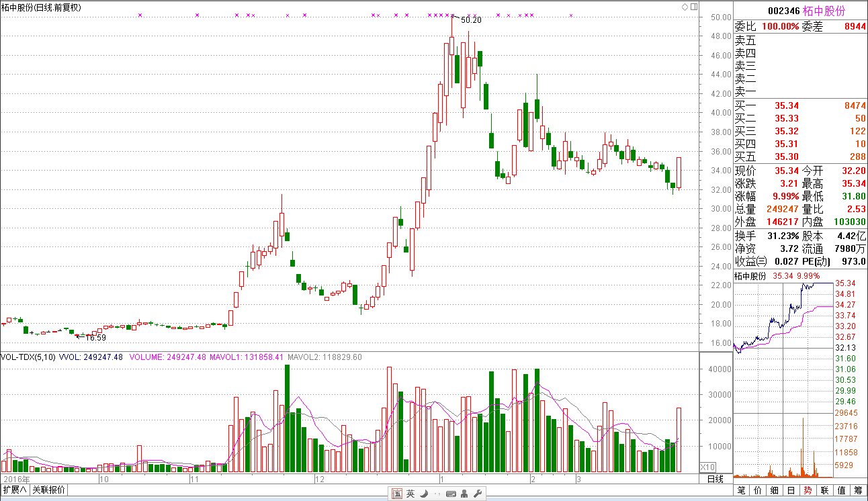Screen dimensions: 868x501
Task: Select the 笔 tab
Action: 742,490
